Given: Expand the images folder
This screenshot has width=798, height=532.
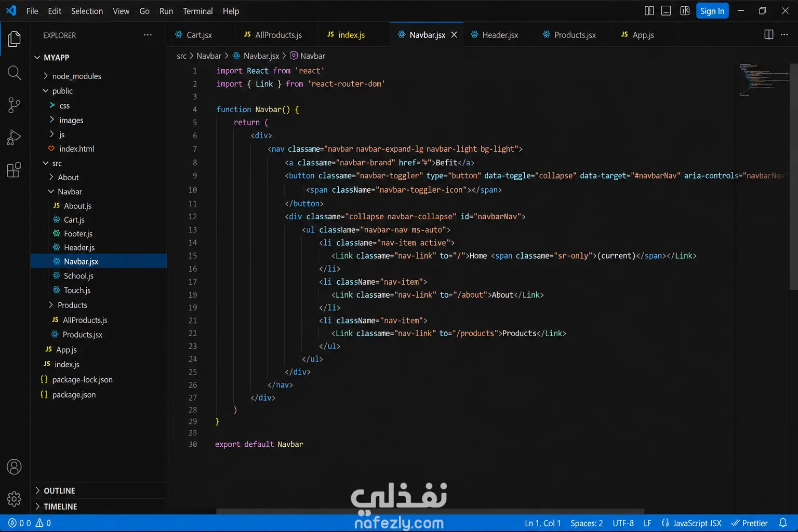Looking at the screenshot, I should 71,120.
